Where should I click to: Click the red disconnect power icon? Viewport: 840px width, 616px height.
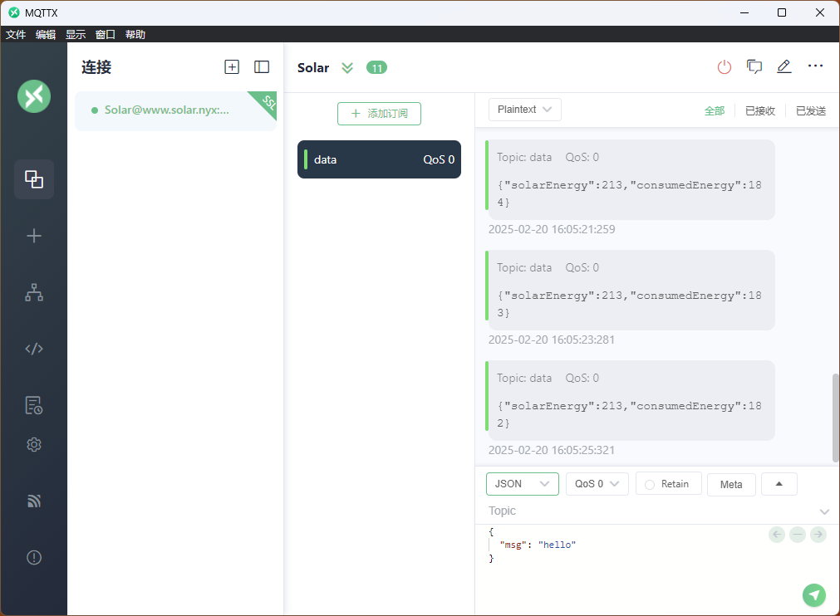[725, 67]
